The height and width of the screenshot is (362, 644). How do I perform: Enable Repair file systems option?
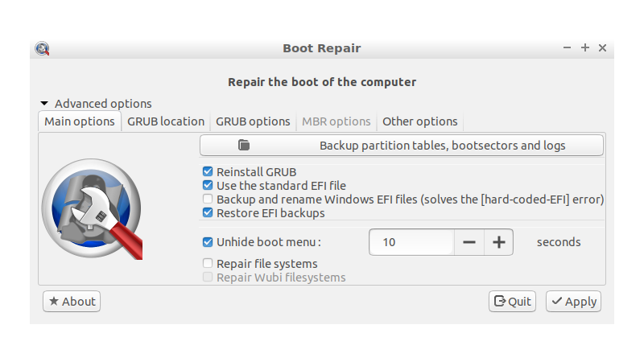208,264
